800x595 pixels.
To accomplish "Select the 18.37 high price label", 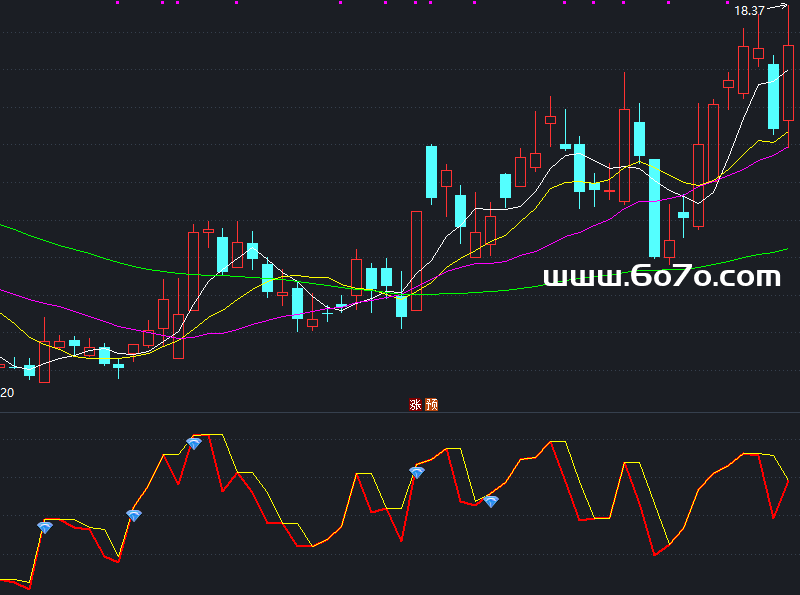I will (x=749, y=11).
